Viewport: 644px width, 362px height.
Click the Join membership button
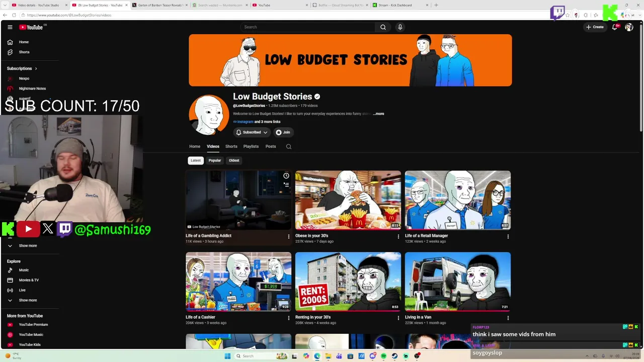(x=283, y=132)
